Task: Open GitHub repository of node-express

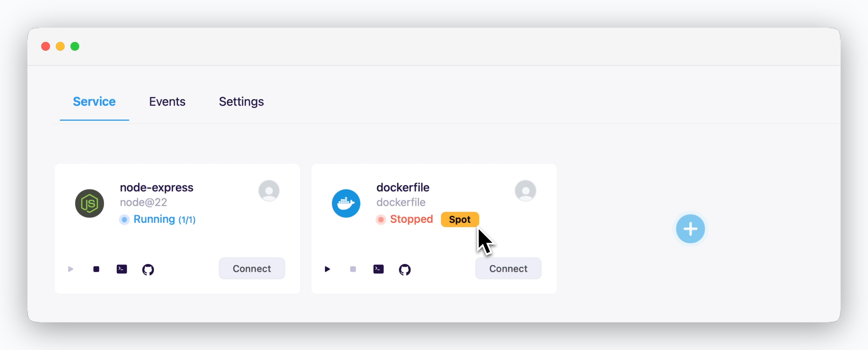Action: pyautogui.click(x=148, y=269)
